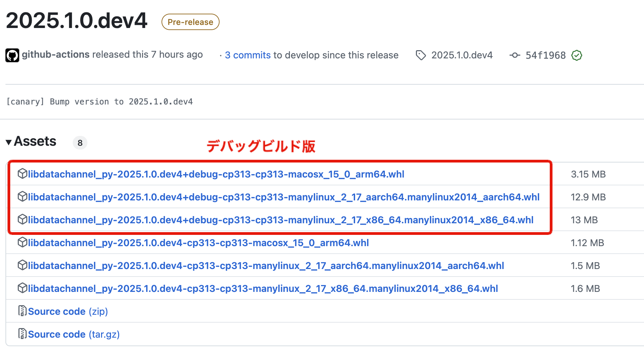Click the zip file icon for Source code (zip)
The width and height of the screenshot is (644, 353).
(23, 311)
